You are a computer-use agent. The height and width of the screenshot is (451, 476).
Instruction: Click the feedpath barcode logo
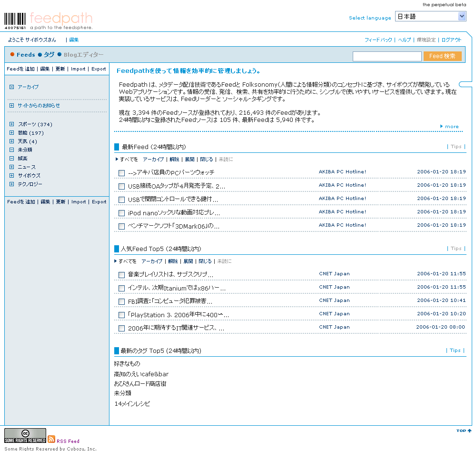[x=15, y=20]
